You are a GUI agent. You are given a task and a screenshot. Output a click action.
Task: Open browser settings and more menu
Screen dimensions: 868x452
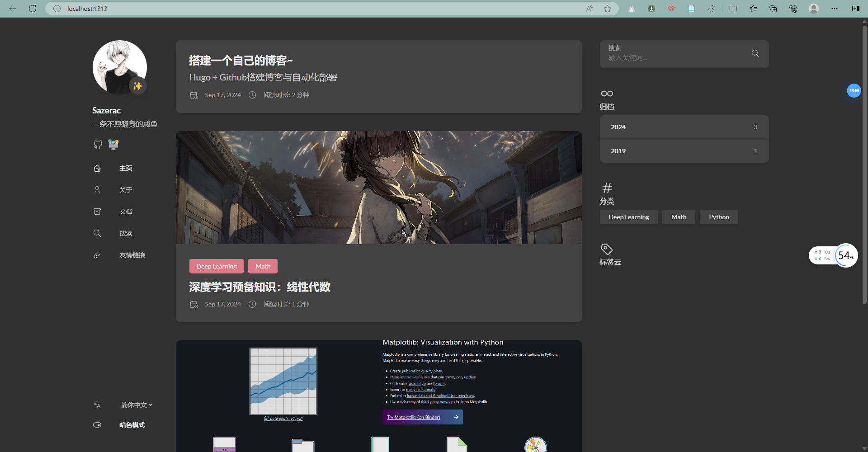[835, 9]
